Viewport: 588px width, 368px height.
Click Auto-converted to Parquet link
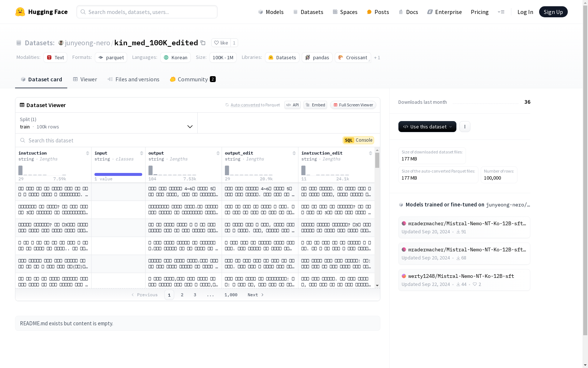(x=255, y=105)
